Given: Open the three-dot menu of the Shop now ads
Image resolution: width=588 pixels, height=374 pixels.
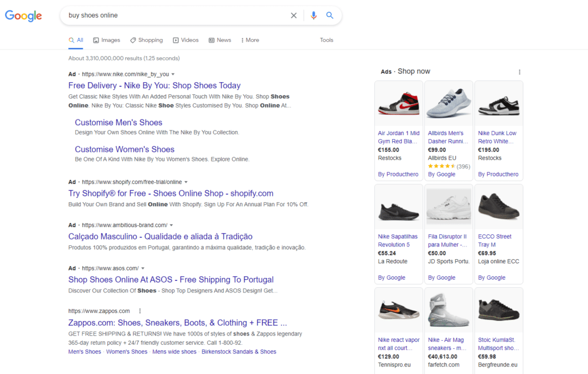Looking at the screenshot, I should coord(519,72).
